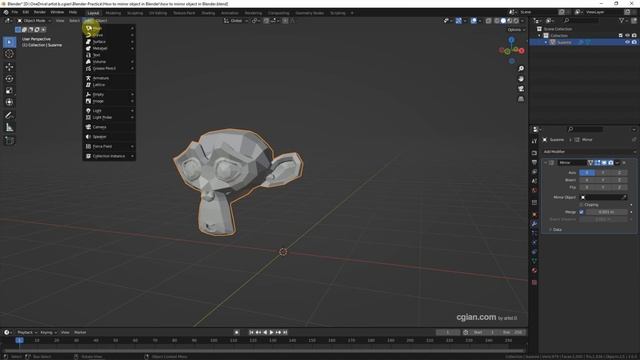This screenshot has height=360, width=640.
Task: Open viewport Options dropdown
Action: [516, 30]
